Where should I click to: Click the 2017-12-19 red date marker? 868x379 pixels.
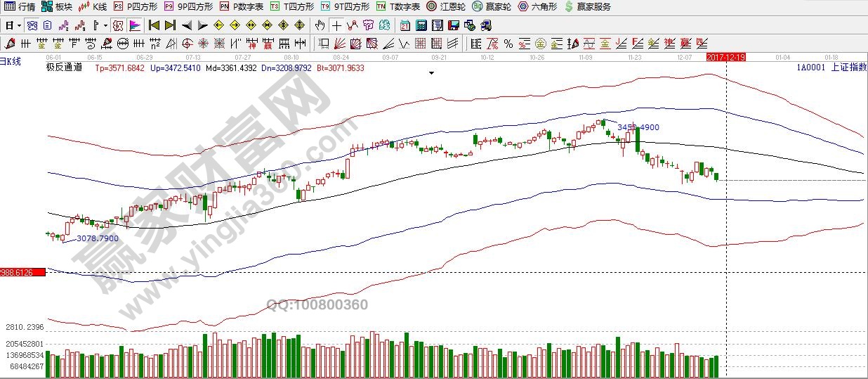725,57
